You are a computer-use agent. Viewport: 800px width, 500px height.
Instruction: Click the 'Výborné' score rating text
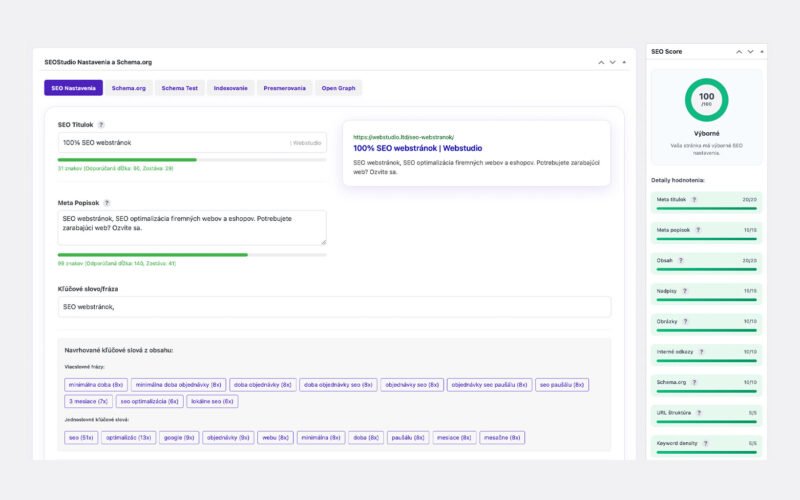pos(707,134)
